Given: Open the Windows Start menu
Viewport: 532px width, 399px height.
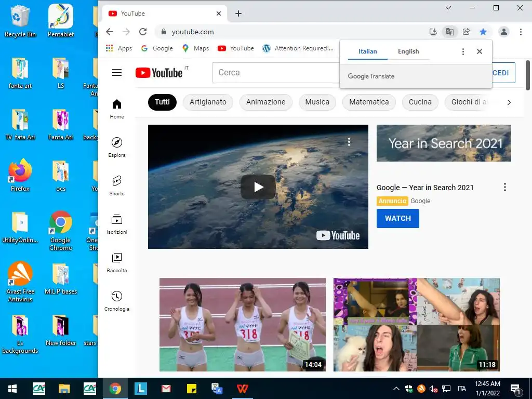Looking at the screenshot, I should [12, 389].
